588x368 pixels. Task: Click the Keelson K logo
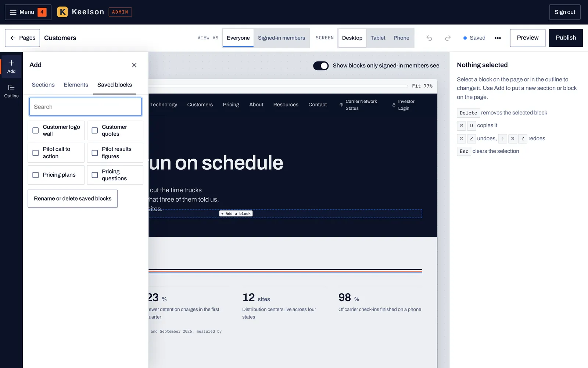tap(62, 12)
